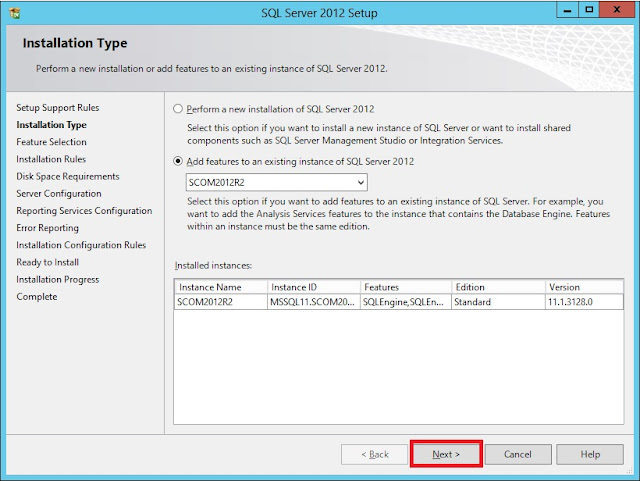Select Setup Support Rules step
640x481 pixels.
(x=58, y=107)
